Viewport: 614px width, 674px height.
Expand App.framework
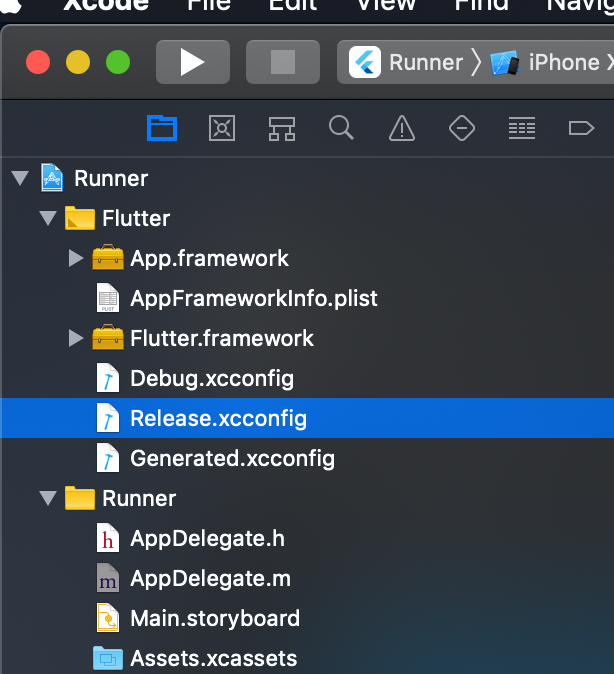76,258
